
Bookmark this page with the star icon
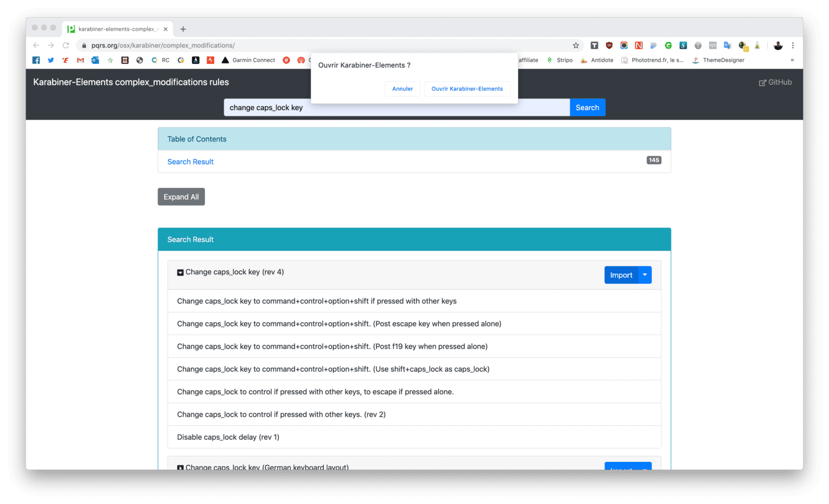[576, 45]
